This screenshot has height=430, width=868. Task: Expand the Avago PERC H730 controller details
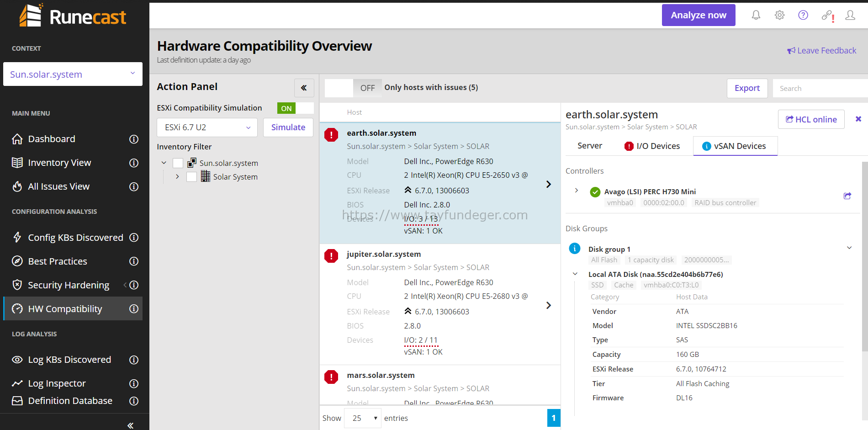(577, 190)
